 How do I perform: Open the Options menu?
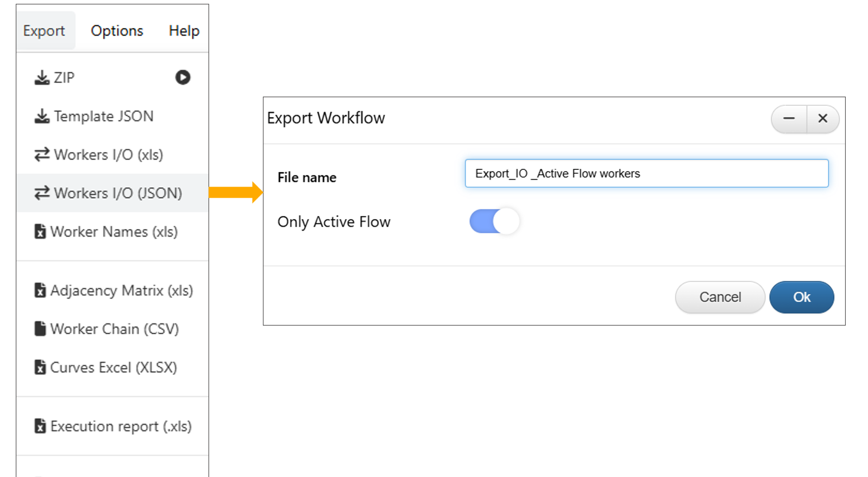(x=117, y=31)
